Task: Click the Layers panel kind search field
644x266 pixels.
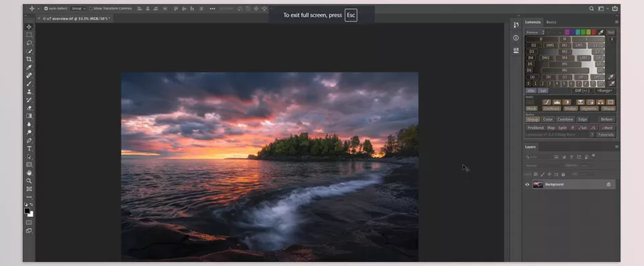Action: tap(538, 157)
